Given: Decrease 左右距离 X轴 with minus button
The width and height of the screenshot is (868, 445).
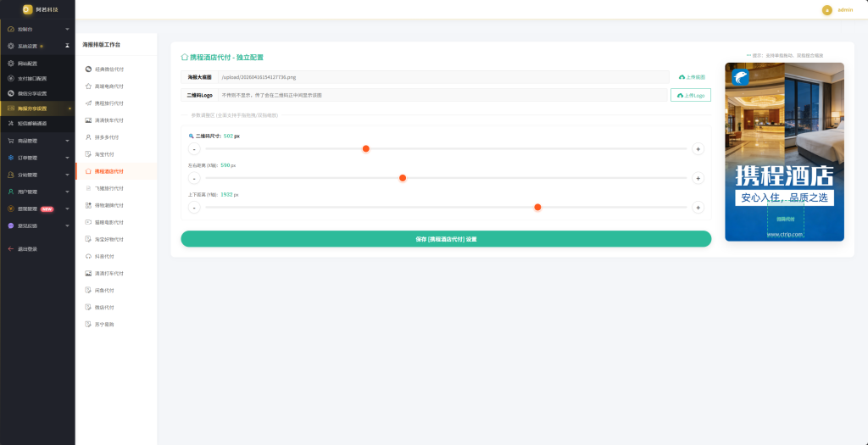Looking at the screenshot, I should coord(194,178).
